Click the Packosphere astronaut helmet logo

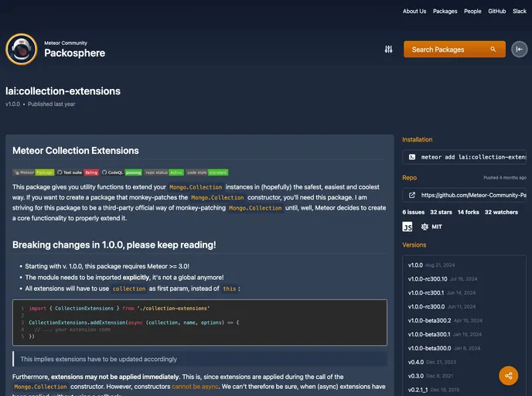coord(22,49)
